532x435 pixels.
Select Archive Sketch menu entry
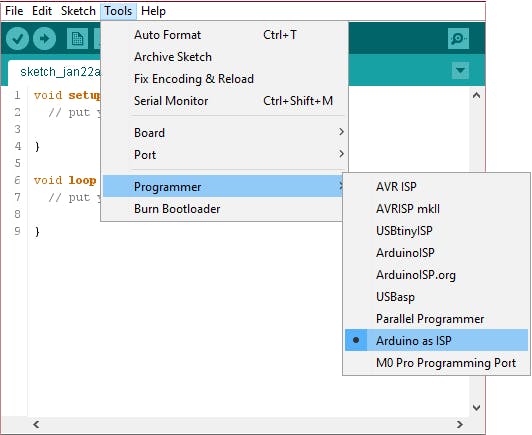(225, 57)
